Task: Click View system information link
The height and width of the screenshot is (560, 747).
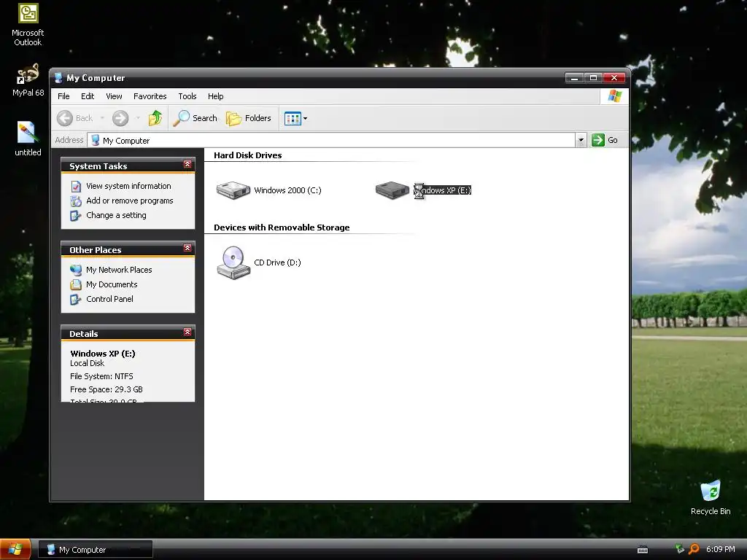Action: 128,186
